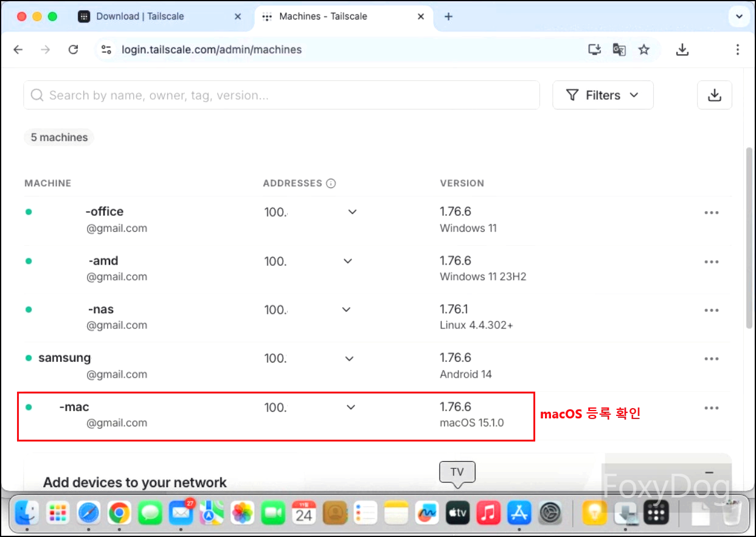756x537 pixels.
Task: Open Photos from the dock
Action: click(243, 513)
